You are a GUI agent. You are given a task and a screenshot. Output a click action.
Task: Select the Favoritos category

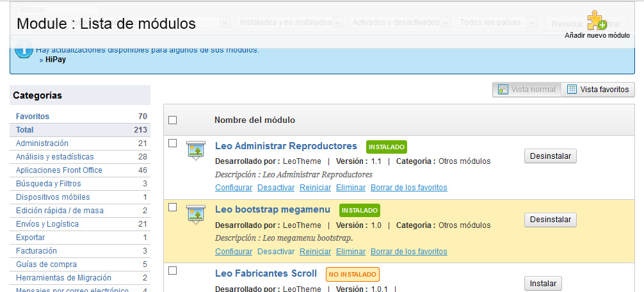click(x=80, y=117)
